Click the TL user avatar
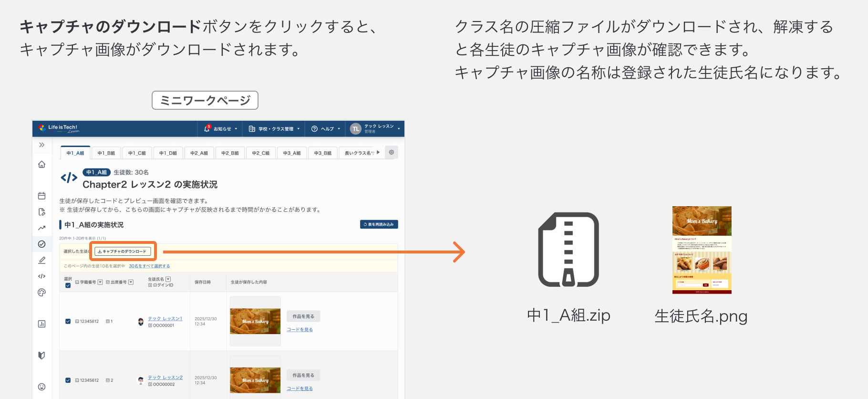Viewport: 868px width, 399px height. [355, 129]
